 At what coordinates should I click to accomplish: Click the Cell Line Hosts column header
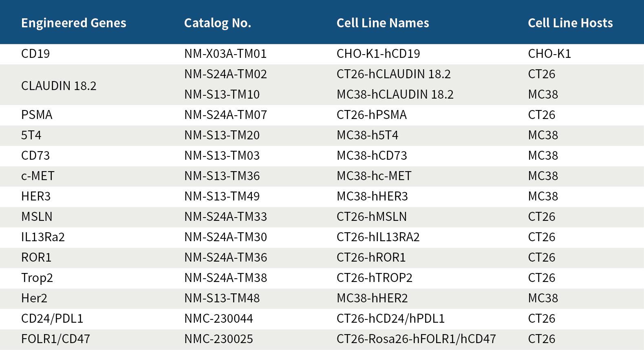[x=570, y=23]
